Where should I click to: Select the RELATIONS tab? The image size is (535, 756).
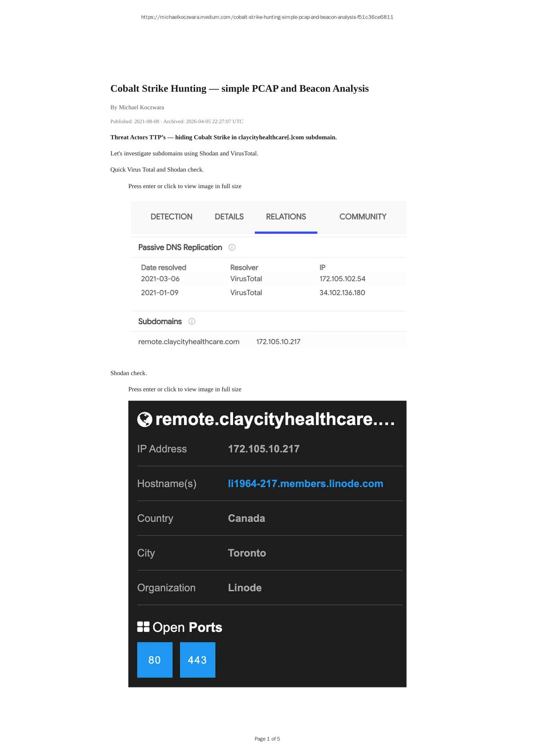point(286,217)
